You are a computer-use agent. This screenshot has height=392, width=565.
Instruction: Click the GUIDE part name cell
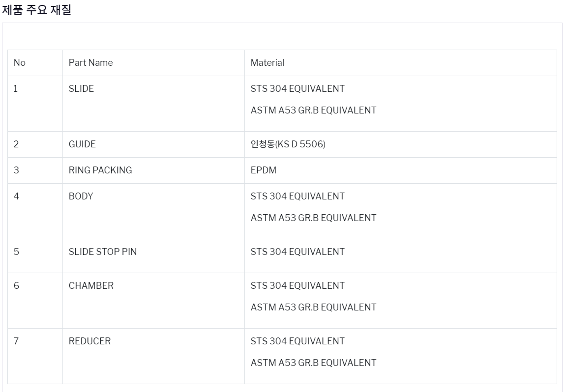pyautogui.click(x=153, y=144)
